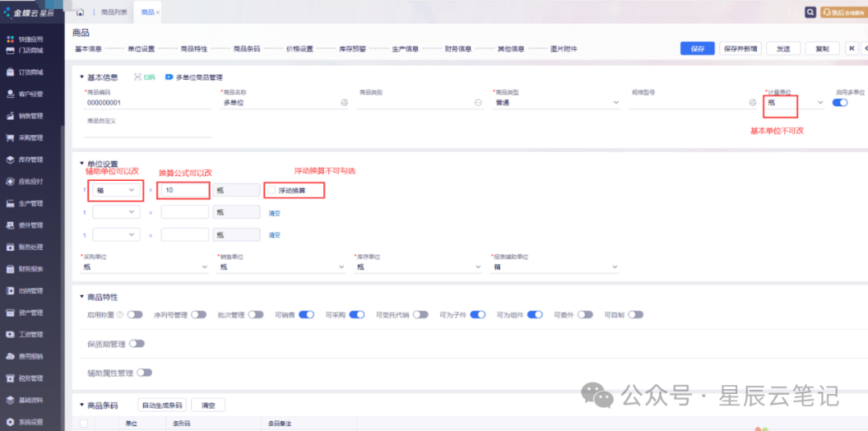
Task: Click the home icon tab
Action: point(80,12)
